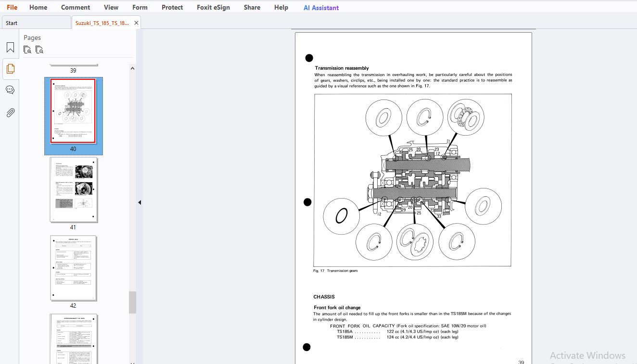637x364 pixels.
Task: Open the Comment ribbon tab
Action: tap(76, 7)
